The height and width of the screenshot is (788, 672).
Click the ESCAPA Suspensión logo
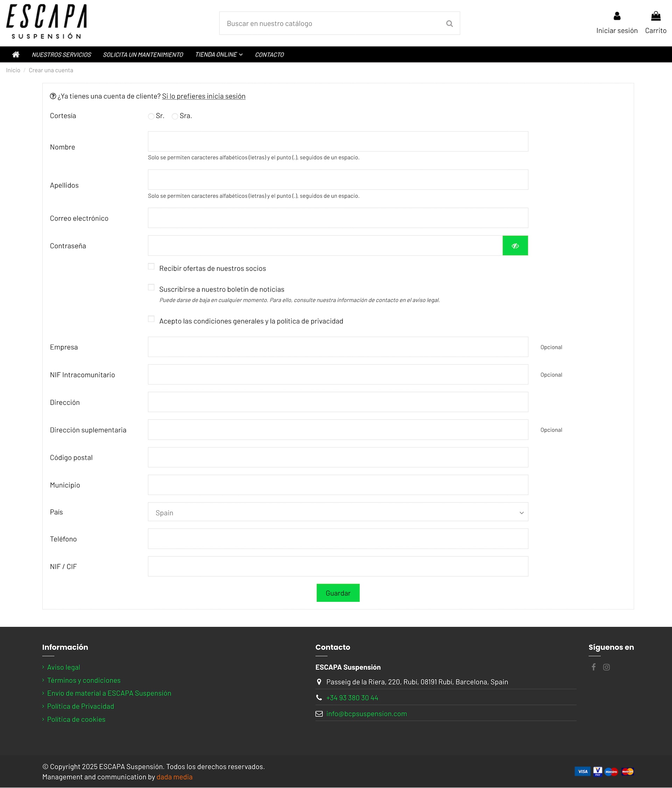tap(47, 22)
